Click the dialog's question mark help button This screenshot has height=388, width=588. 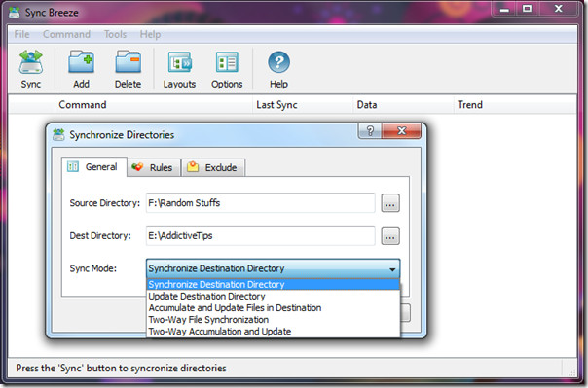[x=370, y=130]
